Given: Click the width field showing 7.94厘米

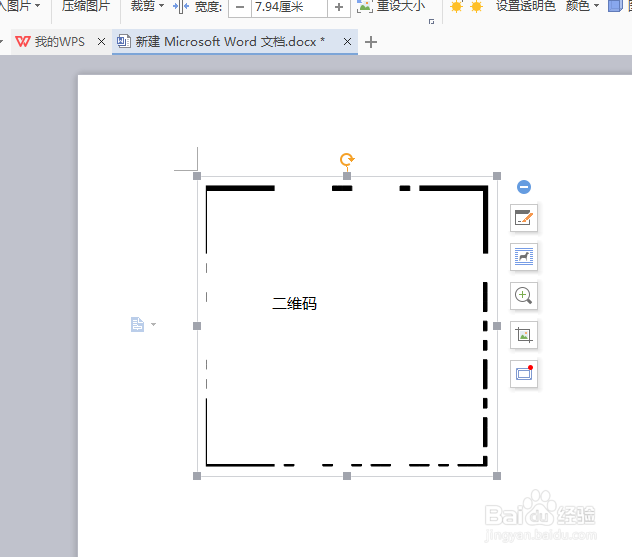Looking at the screenshot, I should coord(289,7).
